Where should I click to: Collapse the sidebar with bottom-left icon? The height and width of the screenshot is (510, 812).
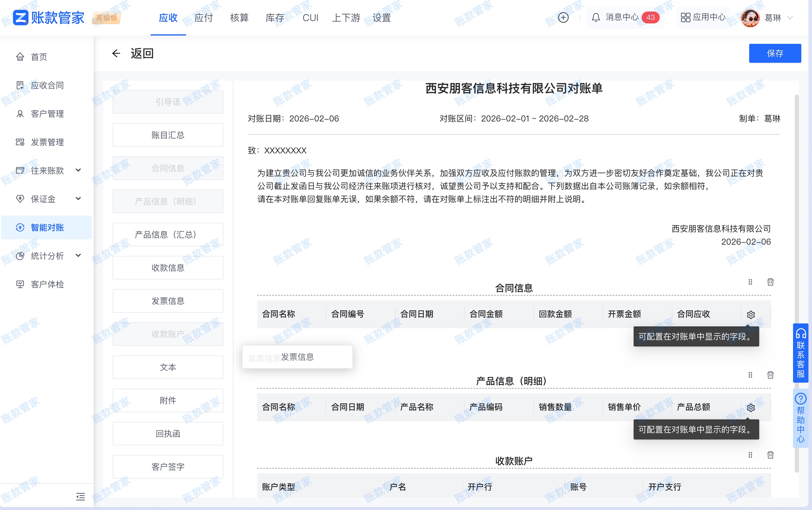[x=81, y=497]
